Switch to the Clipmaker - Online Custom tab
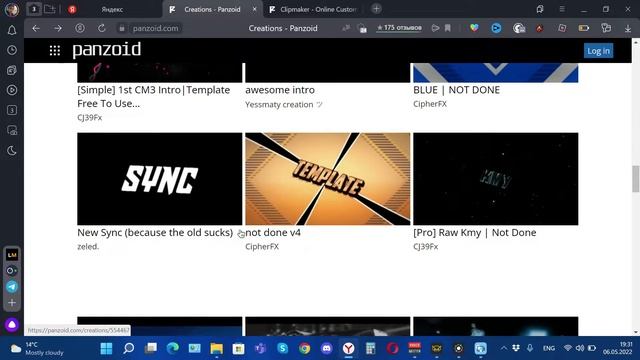The image size is (640, 360). pyautogui.click(x=312, y=9)
